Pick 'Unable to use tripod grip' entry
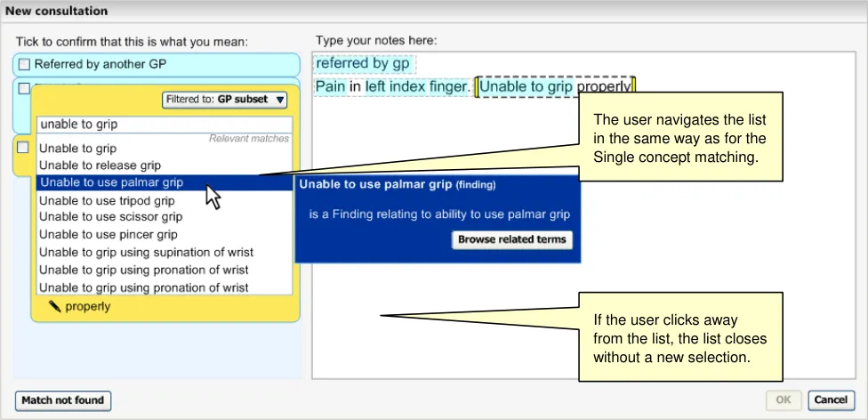Viewport: 868px width, 420px height. [107, 201]
